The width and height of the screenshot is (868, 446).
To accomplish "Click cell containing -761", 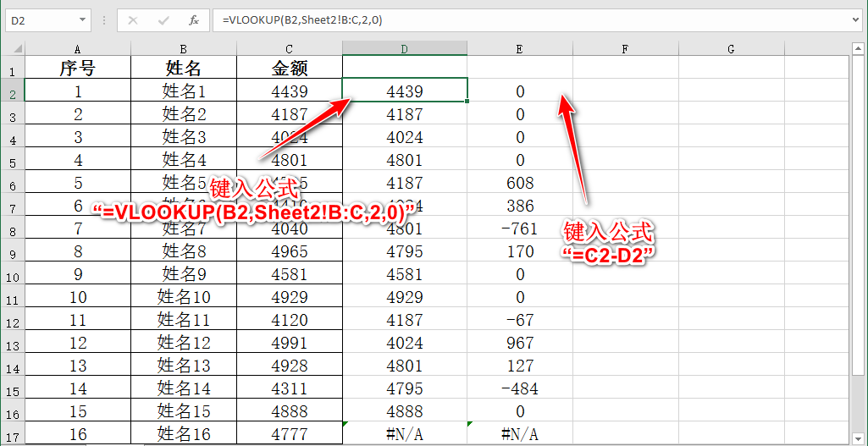I will [520, 228].
